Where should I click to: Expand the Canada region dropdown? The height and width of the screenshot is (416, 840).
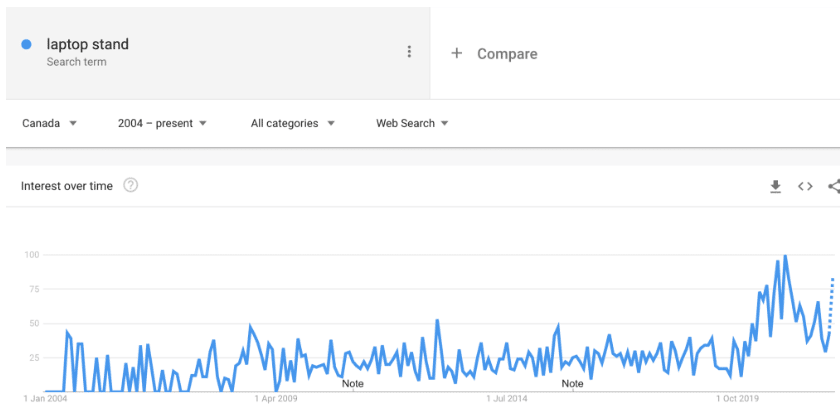[x=49, y=123]
